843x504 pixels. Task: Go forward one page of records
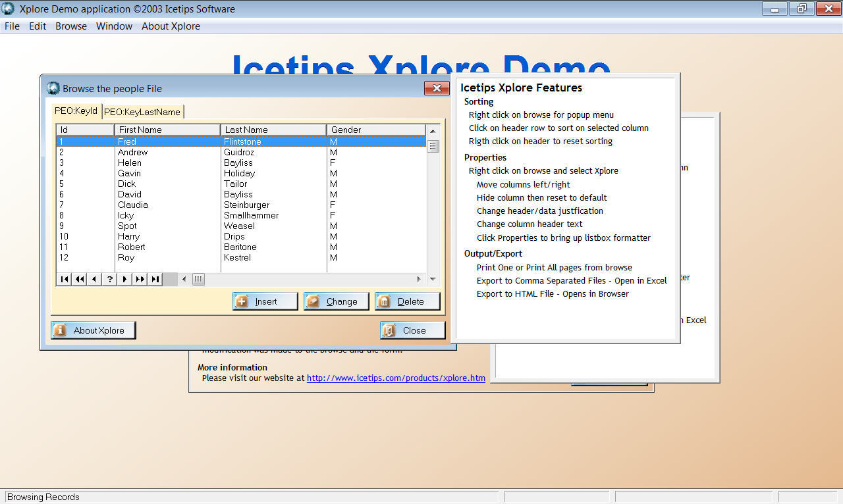[140, 279]
